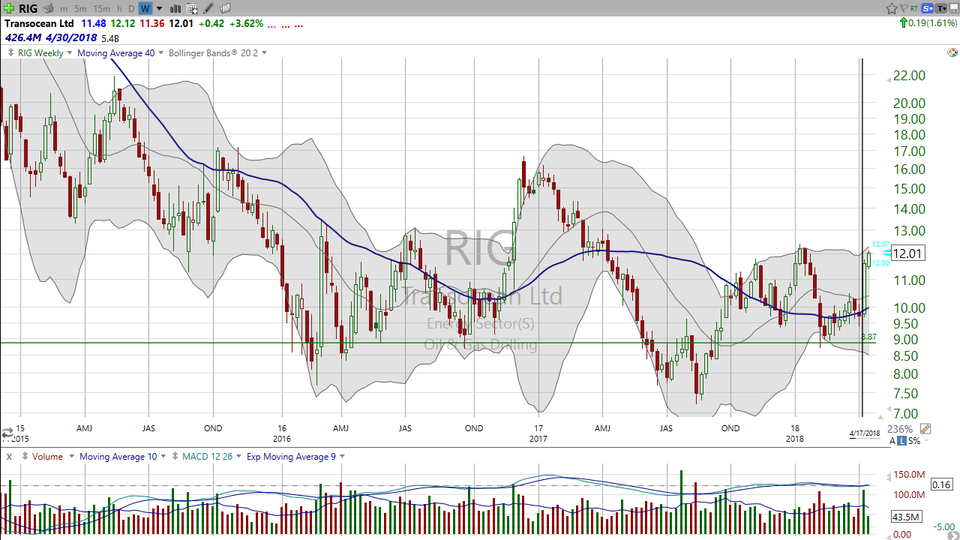Select the 15m timeframe
This screenshot has height=540, width=960.
(102, 9)
